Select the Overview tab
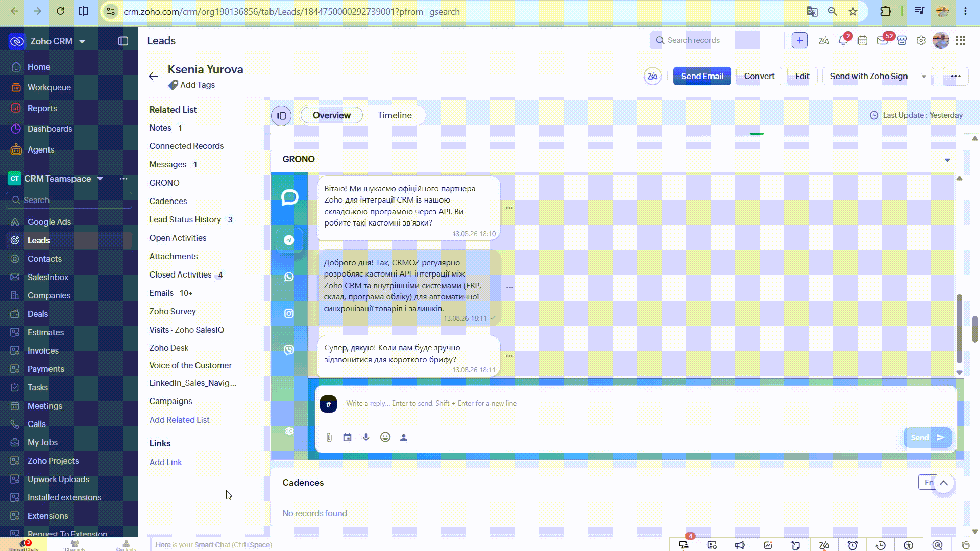This screenshot has width=980, height=551. tap(332, 115)
